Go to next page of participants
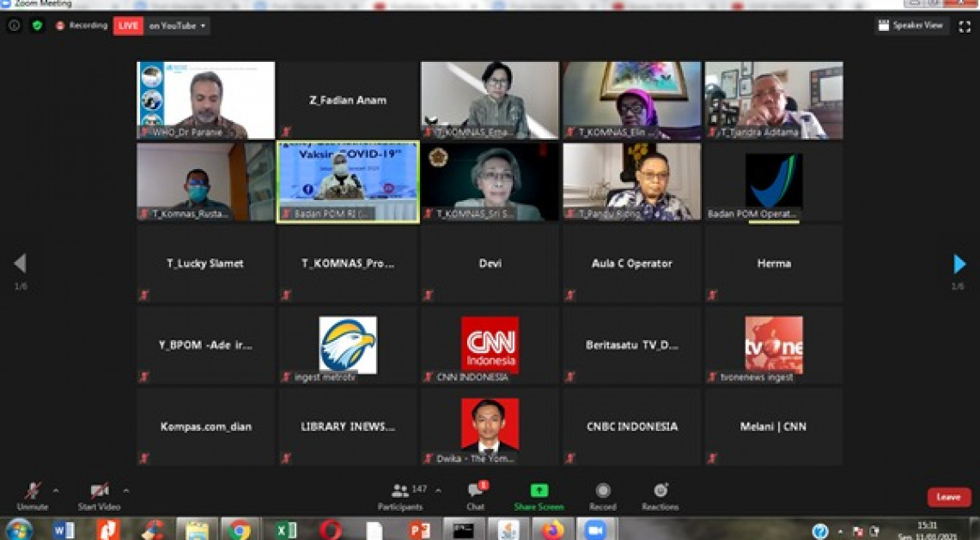The width and height of the screenshot is (980, 540). (x=959, y=264)
